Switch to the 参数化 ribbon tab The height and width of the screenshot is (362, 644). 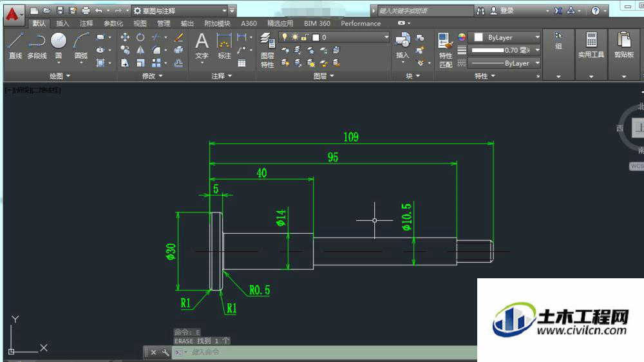(x=113, y=23)
